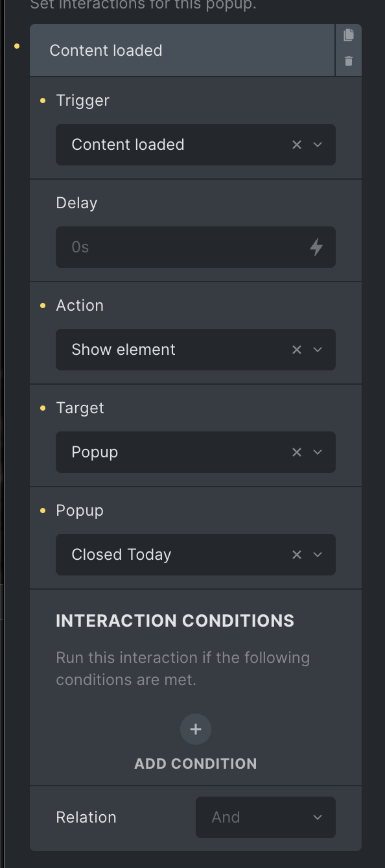Remove the Closed Today popup selection
The width and height of the screenshot is (385, 868).
click(297, 555)
